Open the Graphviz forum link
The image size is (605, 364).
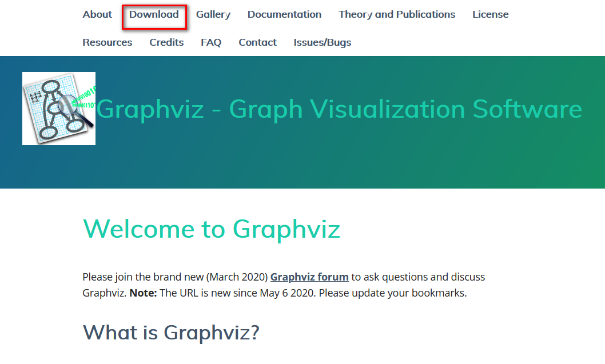coord(309,277)
